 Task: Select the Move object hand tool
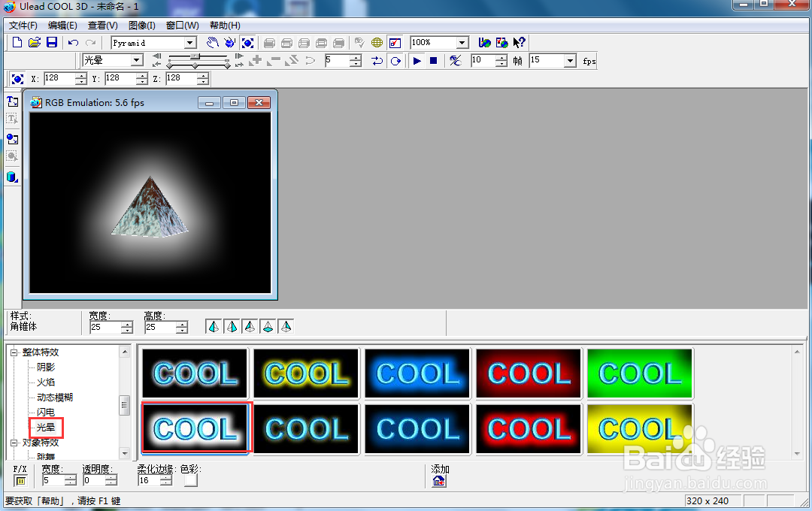(x=212, y=42)
